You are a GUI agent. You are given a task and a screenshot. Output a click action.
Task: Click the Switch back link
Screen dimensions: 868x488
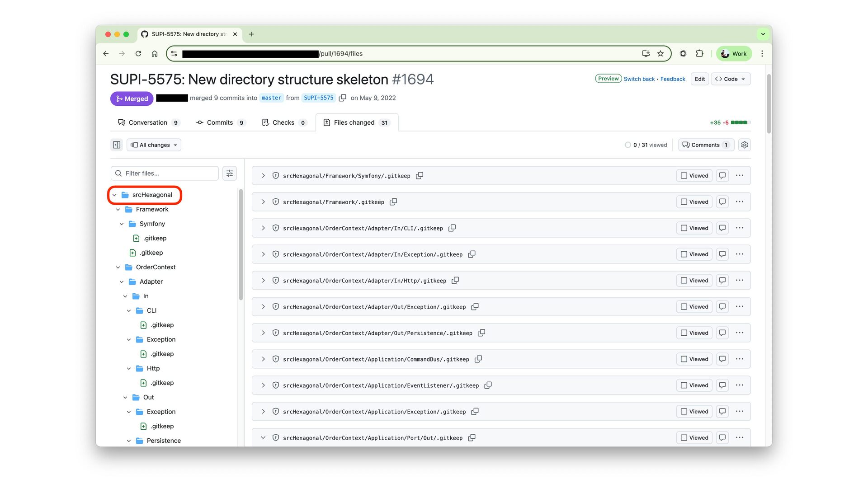[639, 79]
